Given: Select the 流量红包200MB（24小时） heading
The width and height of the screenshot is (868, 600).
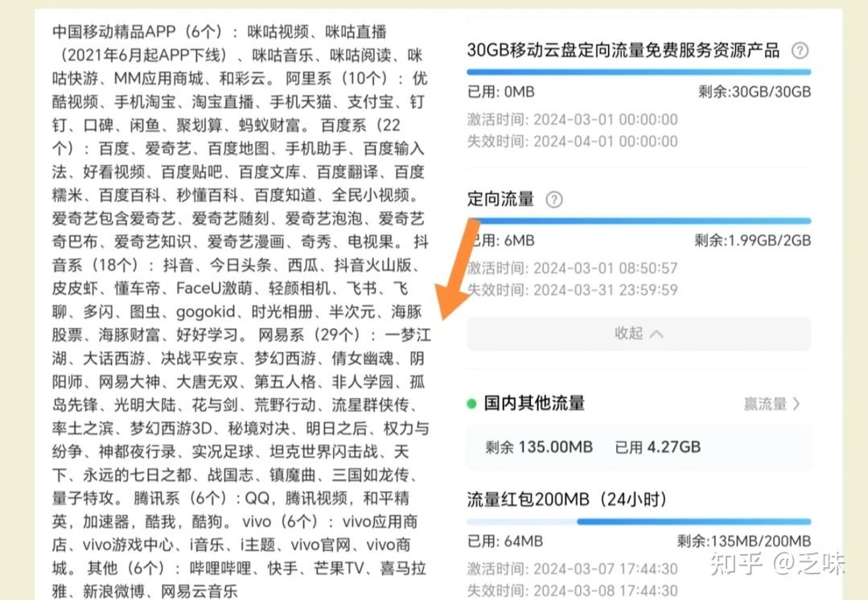Looking at the screenshot, I should click(x=566, y=499).
